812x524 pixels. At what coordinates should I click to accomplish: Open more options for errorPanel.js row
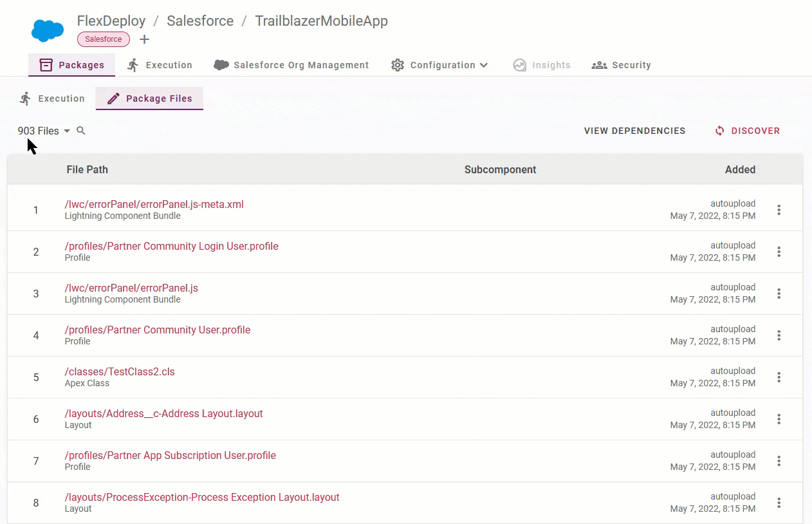click(779, 294)
